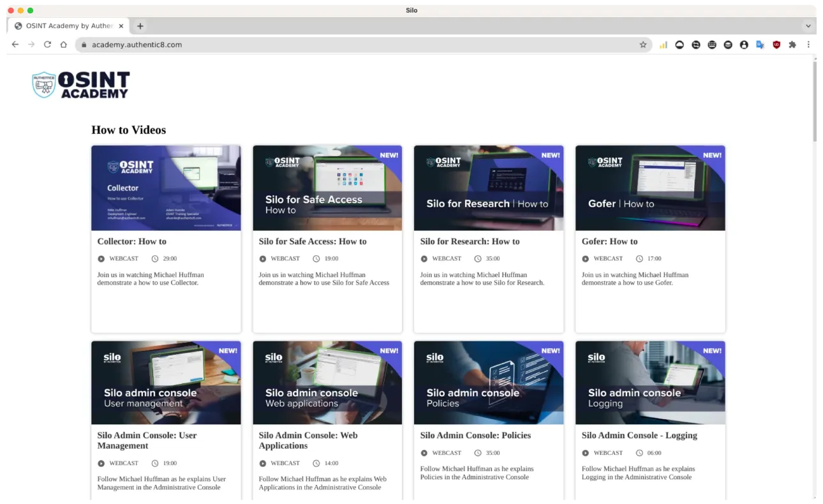Open the Web applications video thumbnail
The height and width of the screenshot is (504, 823).
327,383
